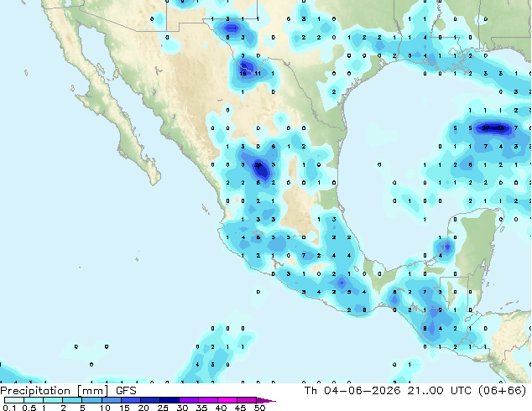Click the '40' legend scale label
The width and height of the screenshot is (532, 411).
pos(221,408)
